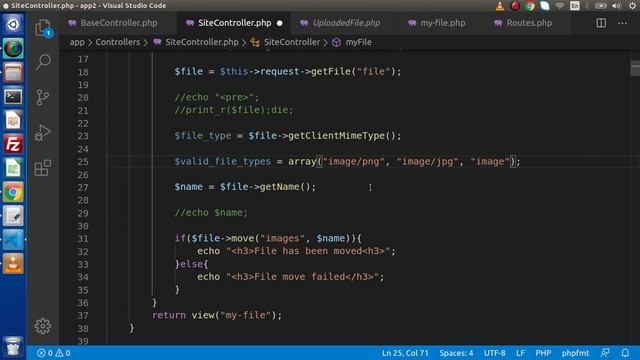This screenshot has height=360, width=640.
Task: Open the Explorer view in activity bar
Action: coord(43,28)
